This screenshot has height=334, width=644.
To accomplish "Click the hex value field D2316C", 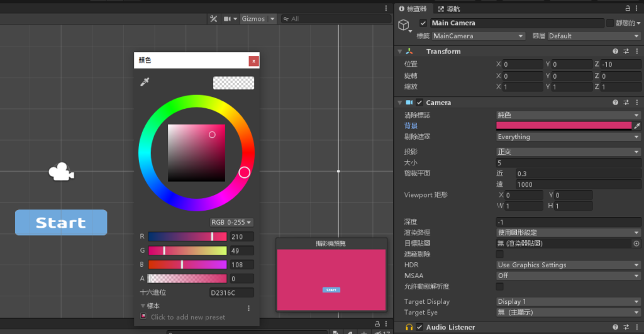I will point(231,292).
